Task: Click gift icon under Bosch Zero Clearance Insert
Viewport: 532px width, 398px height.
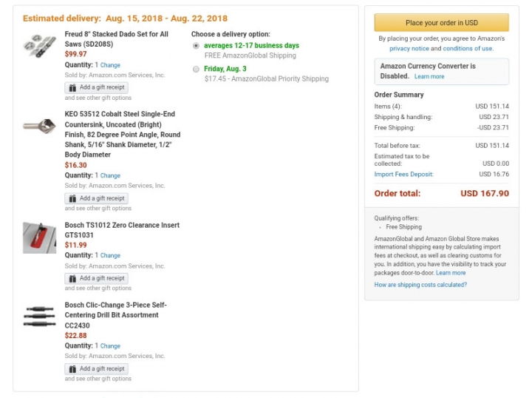Action: 72,279
